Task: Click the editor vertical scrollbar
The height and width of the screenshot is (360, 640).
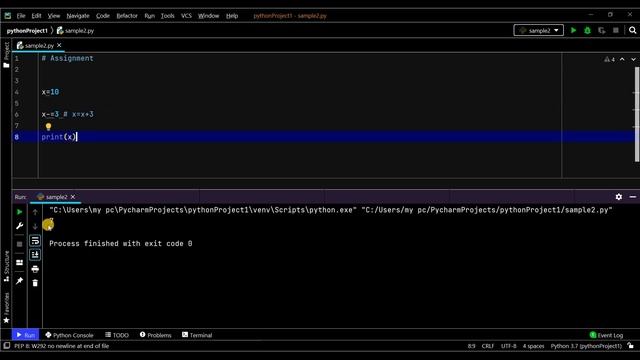Action: [637, 114]
